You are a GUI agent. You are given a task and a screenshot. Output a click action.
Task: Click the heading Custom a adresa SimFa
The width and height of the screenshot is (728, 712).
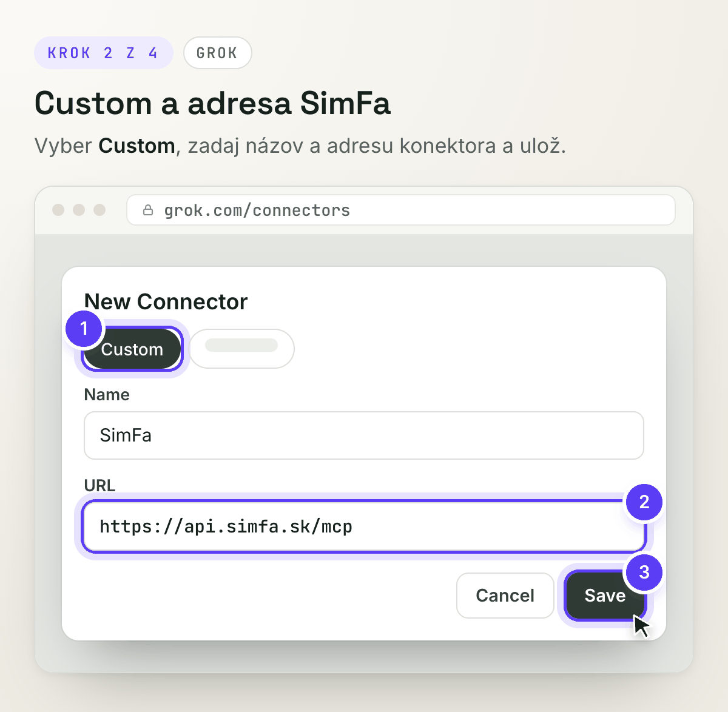[212, 103]
